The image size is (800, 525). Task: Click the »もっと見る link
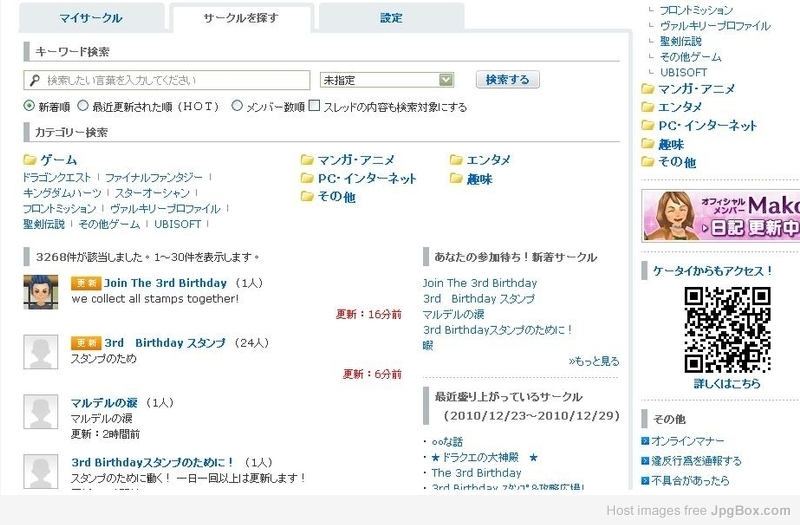tap(594, 361)
